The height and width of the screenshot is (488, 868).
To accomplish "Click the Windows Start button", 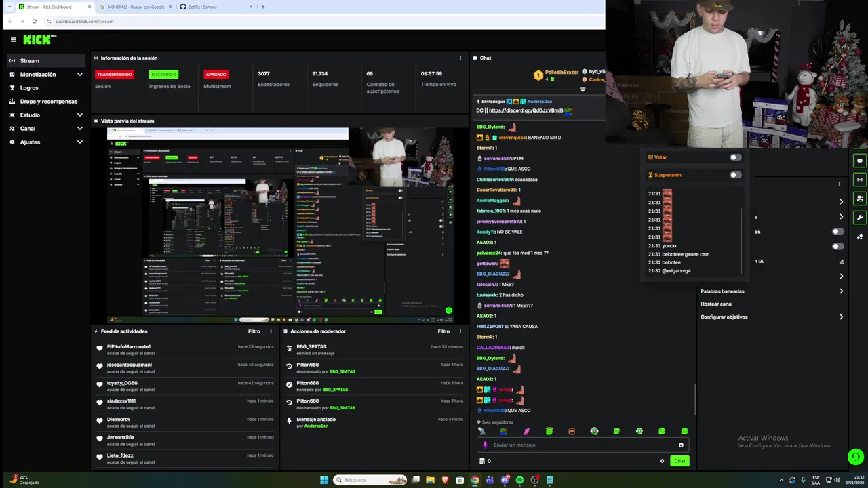I will pyautogui.click(x=324, y=480).
